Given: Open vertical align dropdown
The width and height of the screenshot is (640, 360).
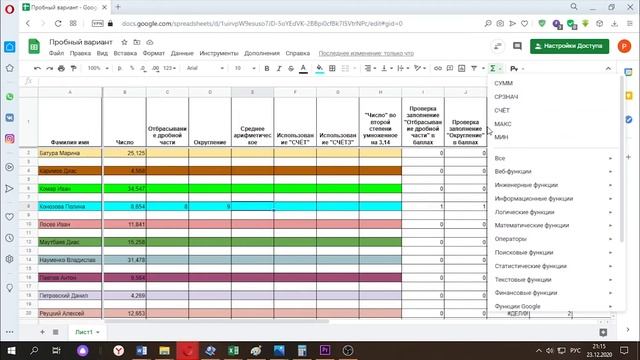Looking at the screenshot, I should pyautogui.click(x=387, y=68).
